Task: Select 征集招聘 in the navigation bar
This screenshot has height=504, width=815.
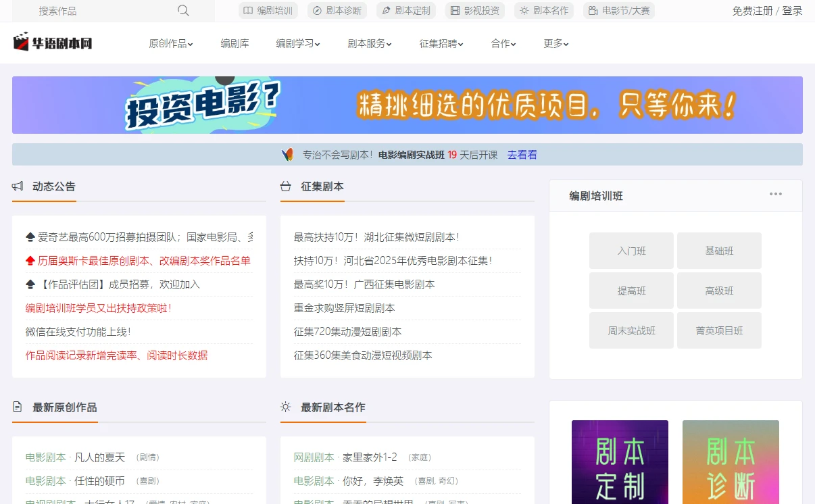Action: click(x=441, y=42)
